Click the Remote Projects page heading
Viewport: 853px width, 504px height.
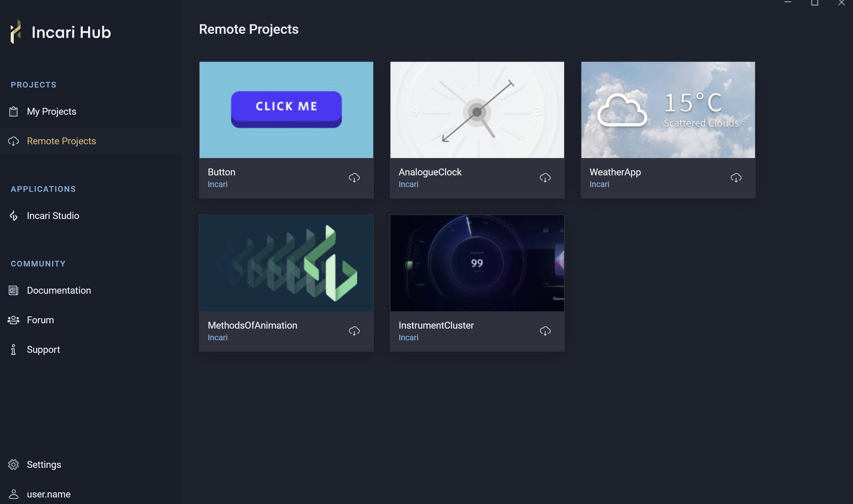249,29
